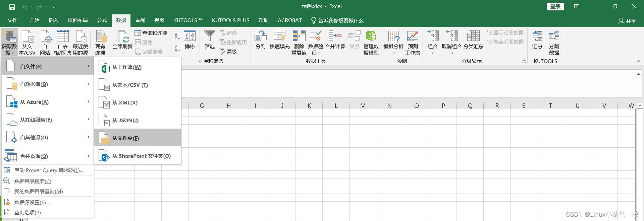Click Existing Connections (现有连接) icon
This screenshot has height=221, width=644.
click(x=100, y=43)
